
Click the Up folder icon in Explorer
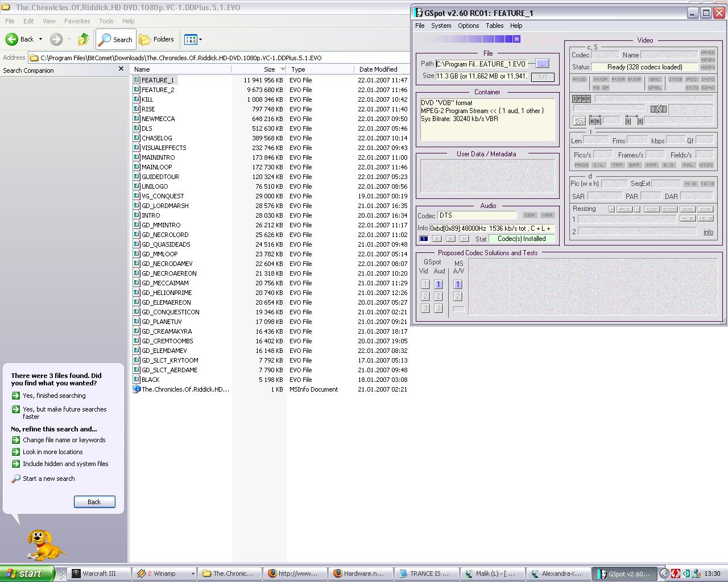coord(84,39)
